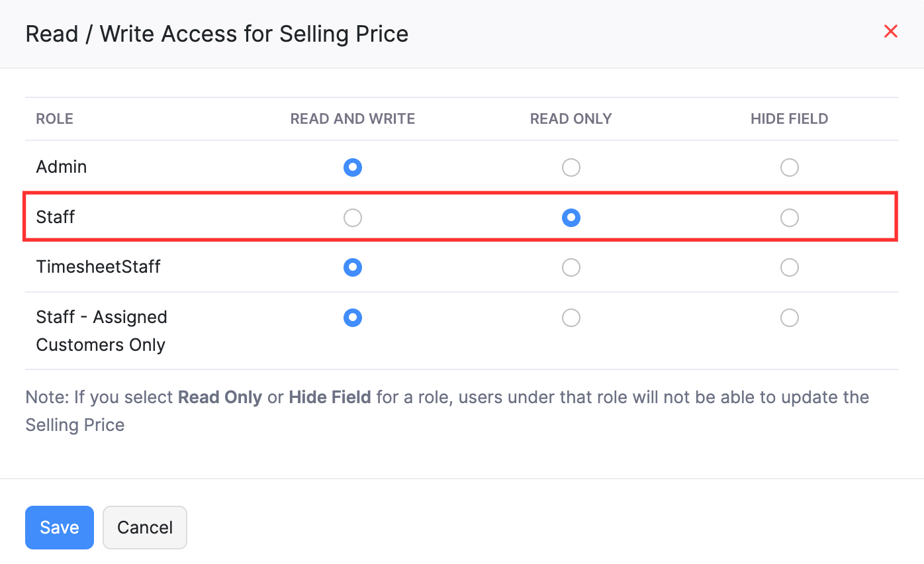Image resolution: width=924 pixels, height=564 pixels.
Task: Click the HIDE FIELD column header
Action: pyautogui.click(x=789, y=118)
